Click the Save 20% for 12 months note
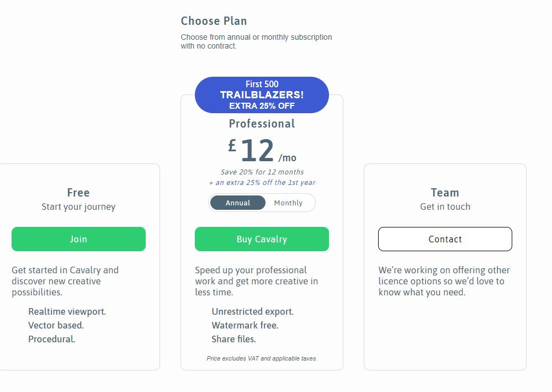The height and width of the screenshot is (392, 552). point(262,172)
